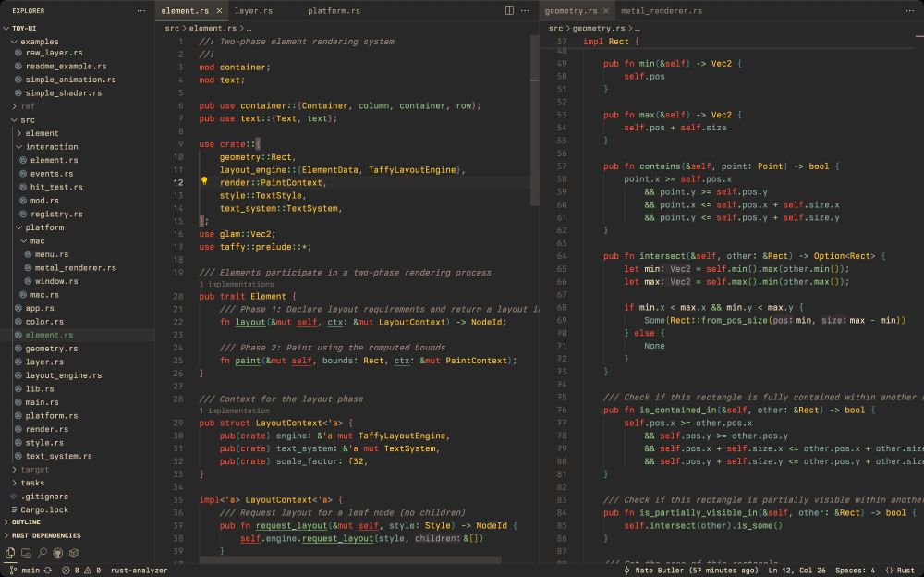The width and height of the screenshot is (924, 577).
Task: Open layout_engine.rs in the file tree
Action: pyautogui.click(x=64, y=375)
